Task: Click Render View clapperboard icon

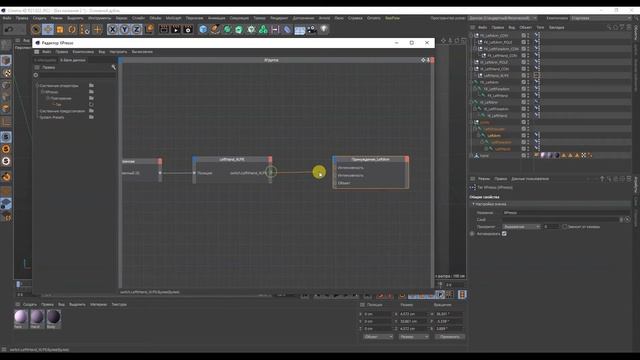Action: coord(164,29)
